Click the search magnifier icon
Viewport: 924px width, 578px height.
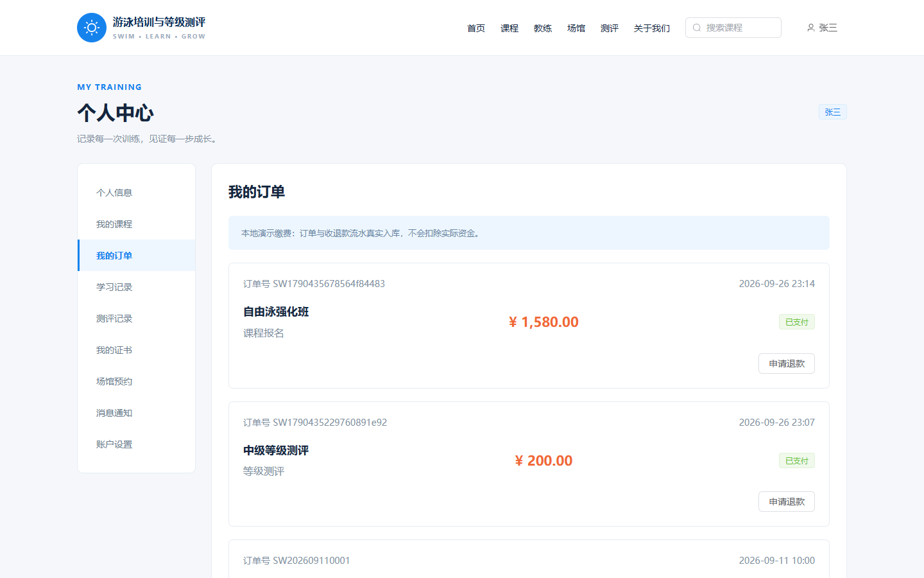697,28
